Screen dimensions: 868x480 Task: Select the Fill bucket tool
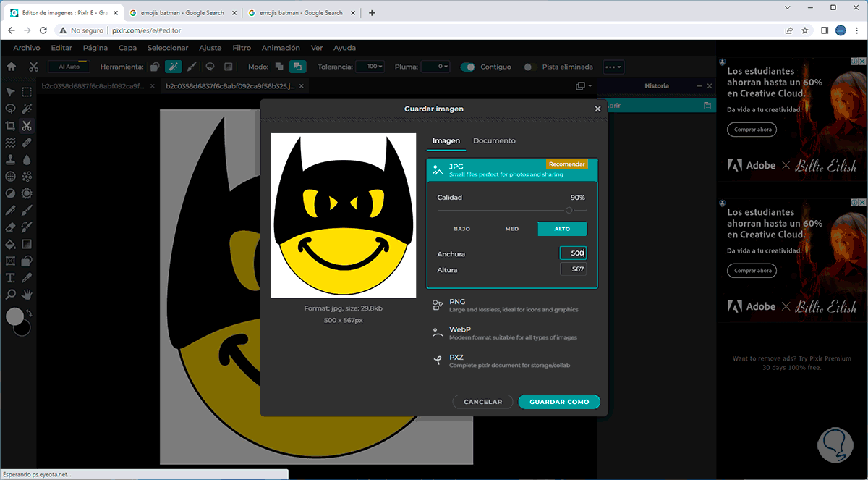pos(10,244)
